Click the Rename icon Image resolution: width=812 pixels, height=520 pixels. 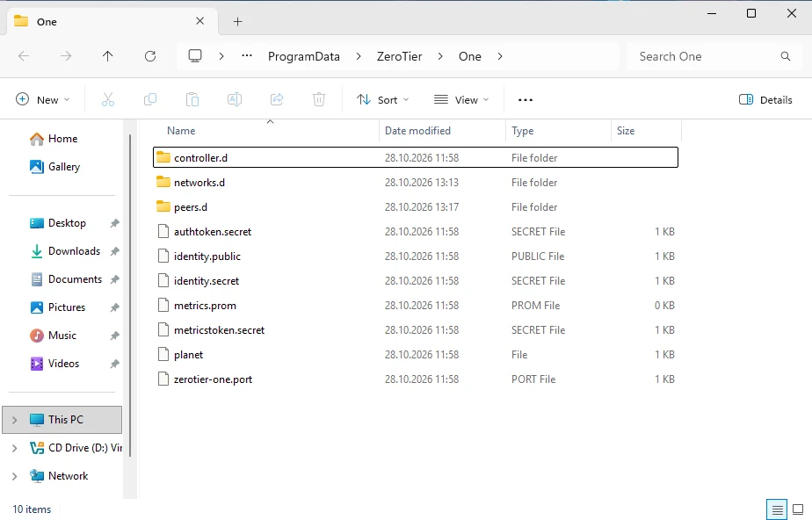(x=235, y=99)
